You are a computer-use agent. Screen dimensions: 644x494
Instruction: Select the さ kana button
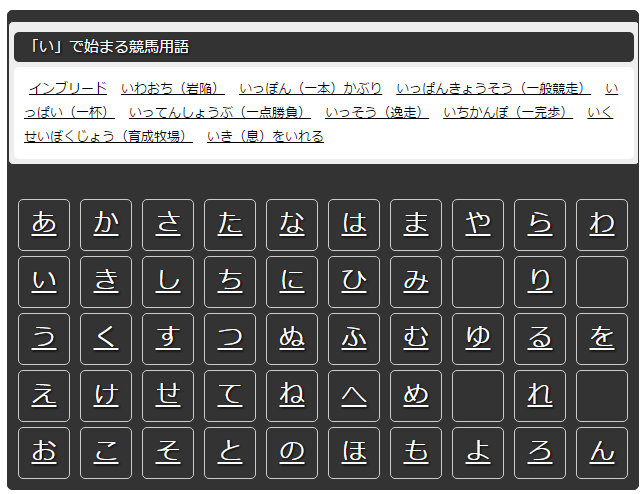168,225
